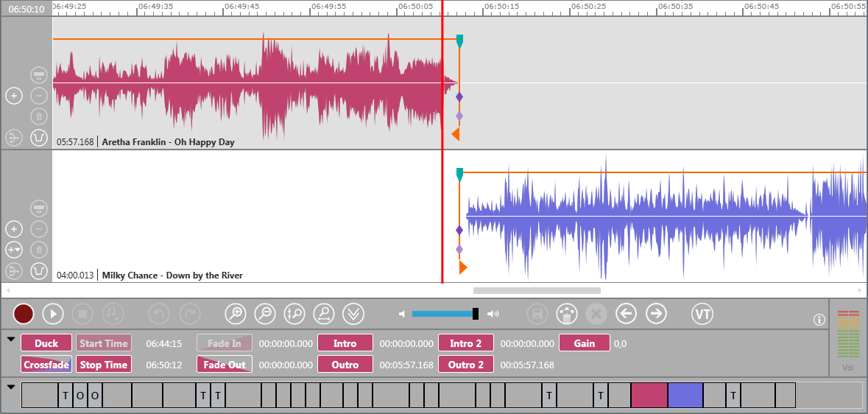
Task: Click the envelope icon on Aretha Franklin track
Action: (x=39, y=138)
